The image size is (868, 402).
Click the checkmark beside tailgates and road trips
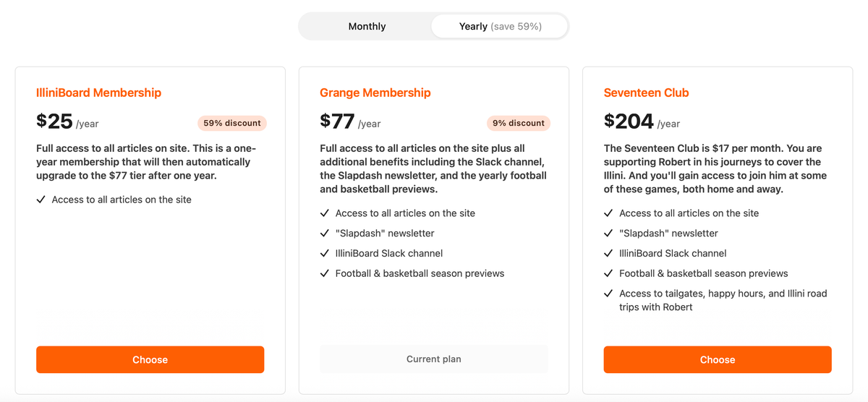(x=609, y=294)
